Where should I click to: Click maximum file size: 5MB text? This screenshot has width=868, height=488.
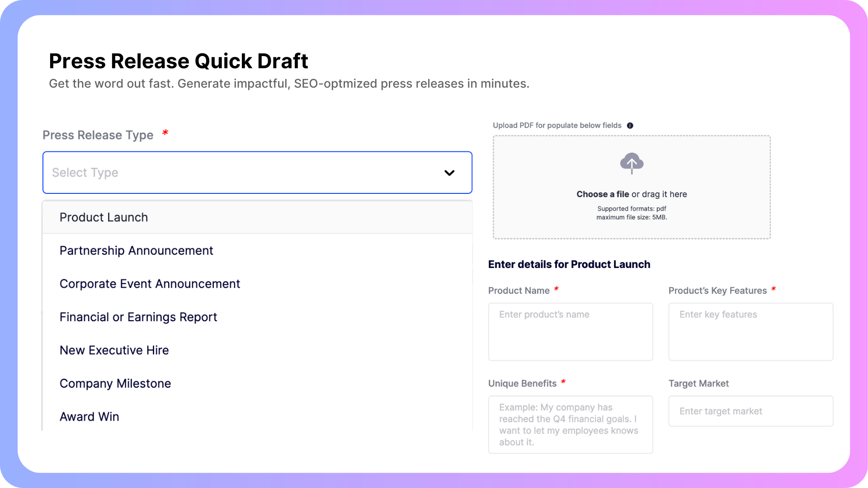point(632,217)
